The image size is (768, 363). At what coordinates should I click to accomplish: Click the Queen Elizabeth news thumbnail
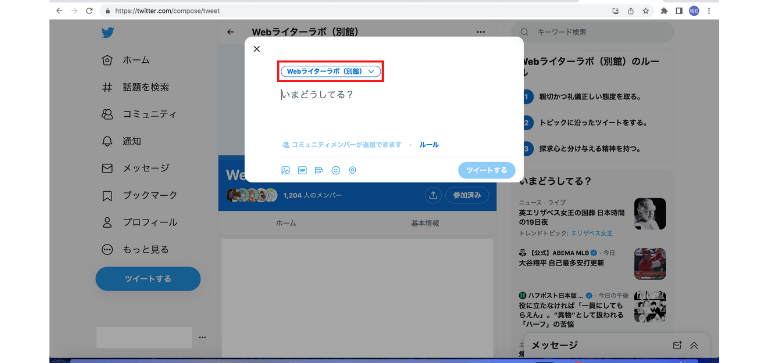click(649, 214)
